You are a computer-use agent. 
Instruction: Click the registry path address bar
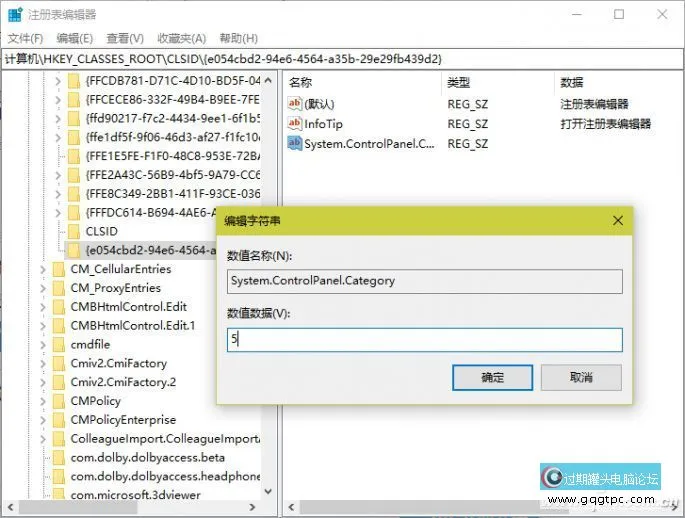coord(342,59)
